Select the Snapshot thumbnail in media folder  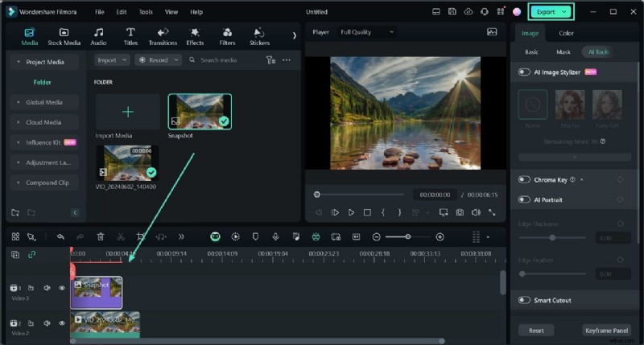pos(200,112)
